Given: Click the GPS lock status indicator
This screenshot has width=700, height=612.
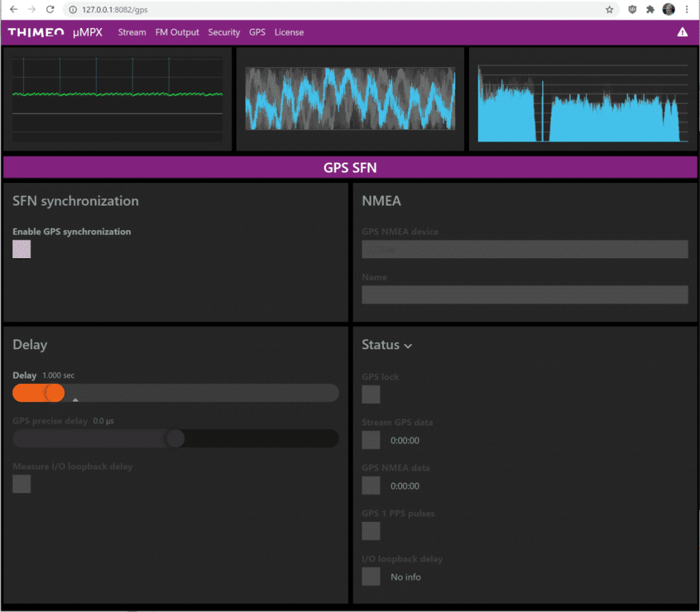Looking at the screenshot, I should [x=371, y=394].
